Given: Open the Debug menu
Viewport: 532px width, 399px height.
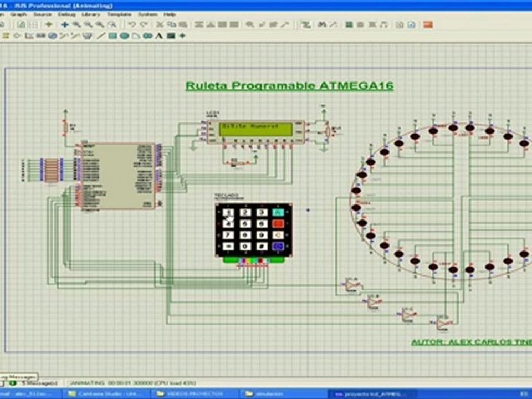Looking at the screenshot, I should click(x=66, y=14).
